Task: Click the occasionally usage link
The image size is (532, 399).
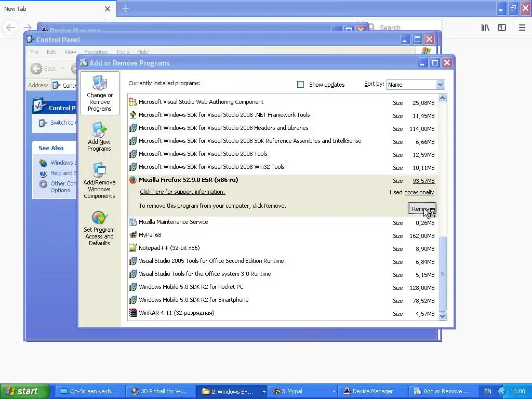Action: (x=419, y=192)
